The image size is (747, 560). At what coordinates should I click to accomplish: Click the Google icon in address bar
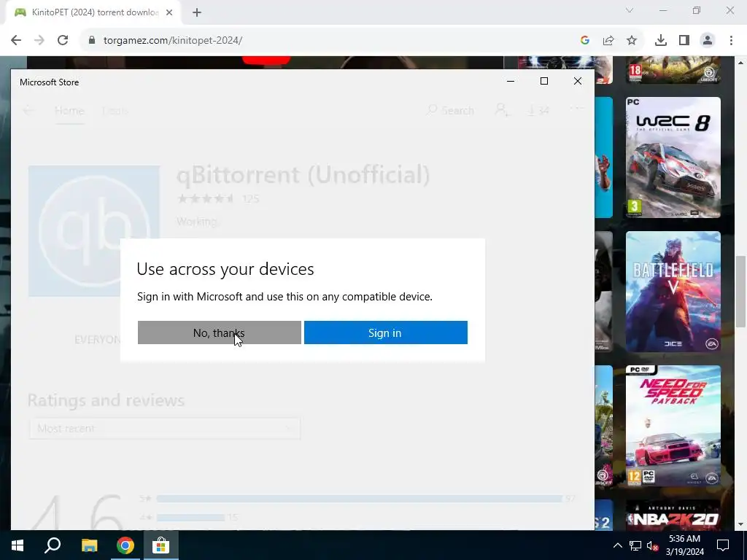584,41
